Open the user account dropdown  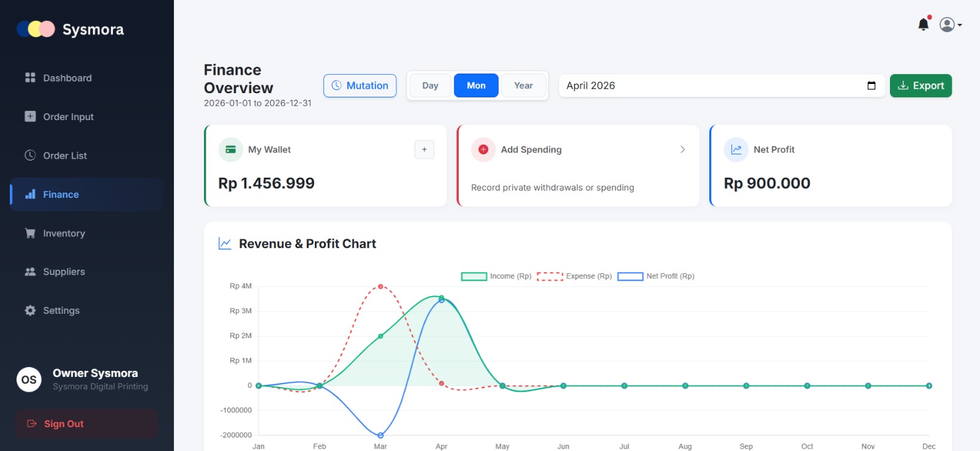pos(951,25)
